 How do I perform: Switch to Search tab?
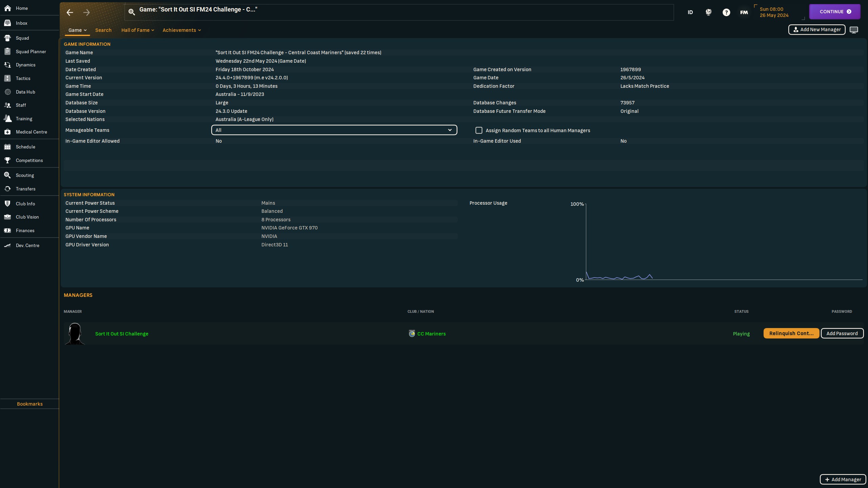[x=103, y=30]
